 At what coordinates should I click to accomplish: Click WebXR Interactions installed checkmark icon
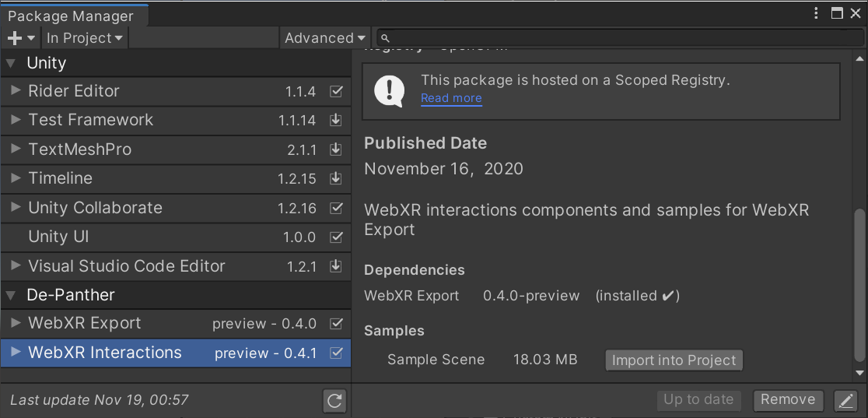tap(335, 353)
